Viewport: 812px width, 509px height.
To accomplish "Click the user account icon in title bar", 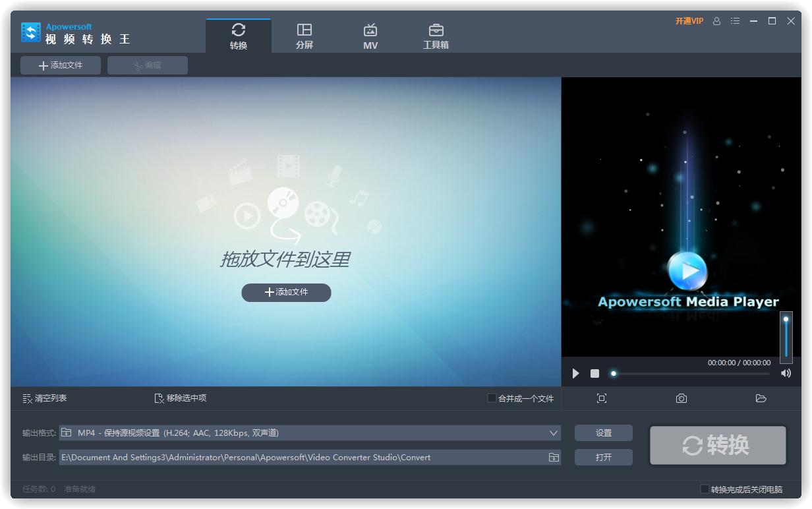I will (x=717, y=20).
